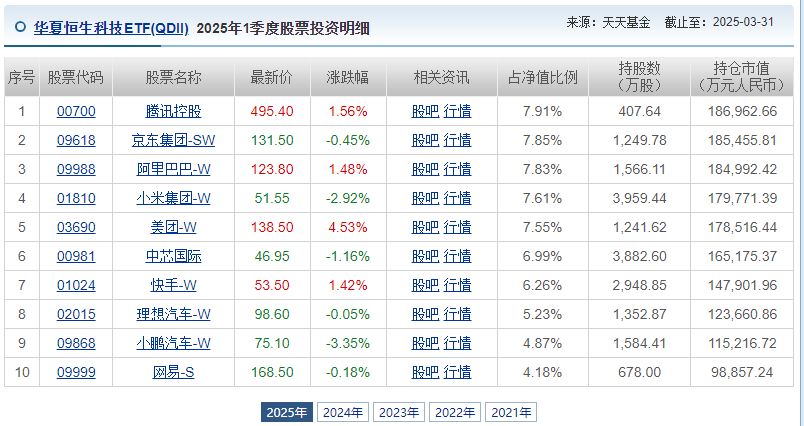Click the circle icon before the fund title

[21, 27]
